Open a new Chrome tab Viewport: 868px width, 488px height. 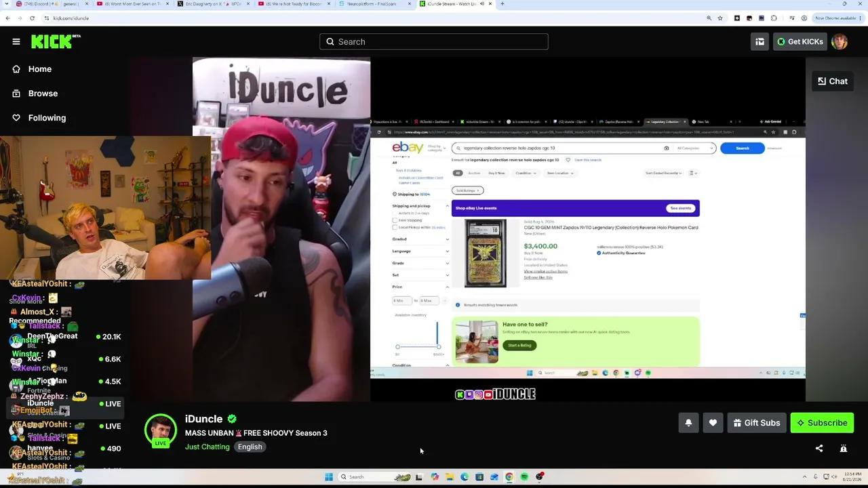tap(502, 4)
